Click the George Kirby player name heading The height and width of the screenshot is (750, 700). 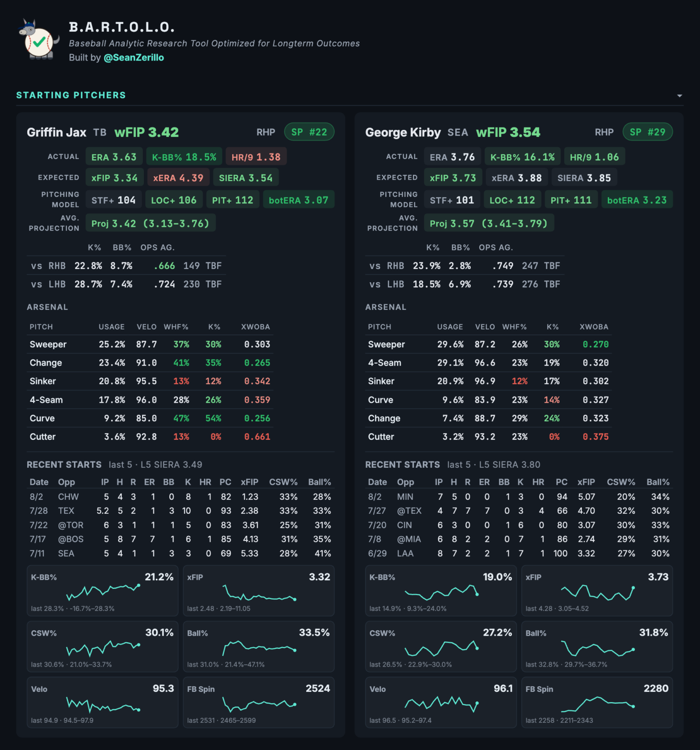point(403,133)
